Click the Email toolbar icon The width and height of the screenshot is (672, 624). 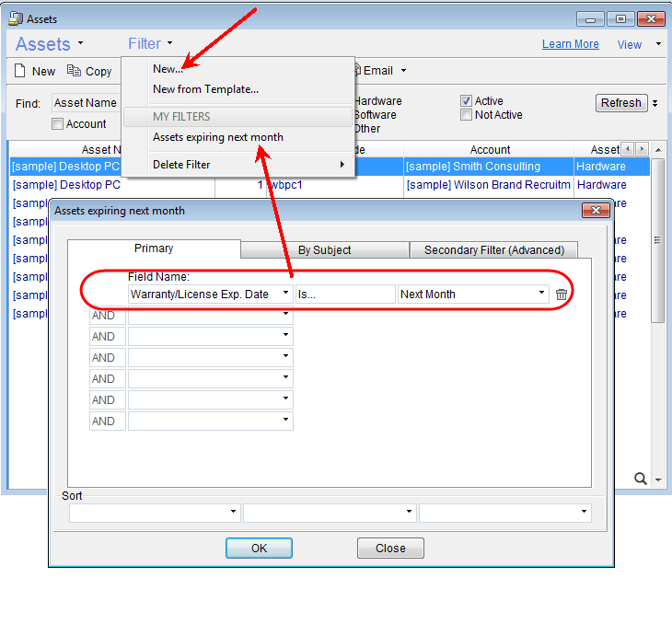click(x=355, y=71)
